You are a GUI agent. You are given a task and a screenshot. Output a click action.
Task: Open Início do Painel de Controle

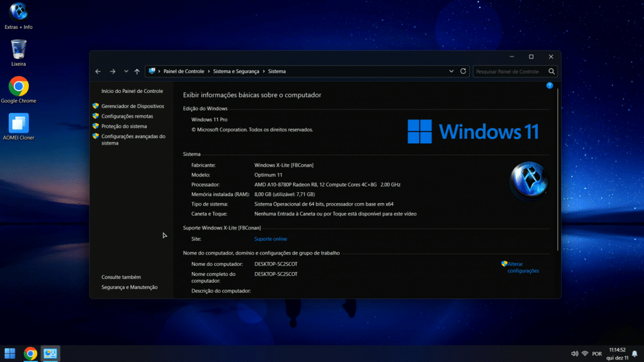pos(132,91)
